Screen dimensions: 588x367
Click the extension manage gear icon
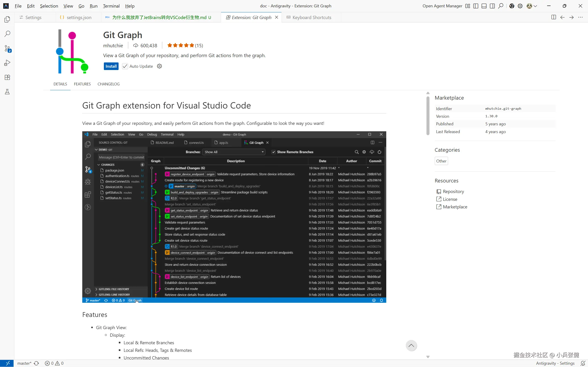coord(159,66)
